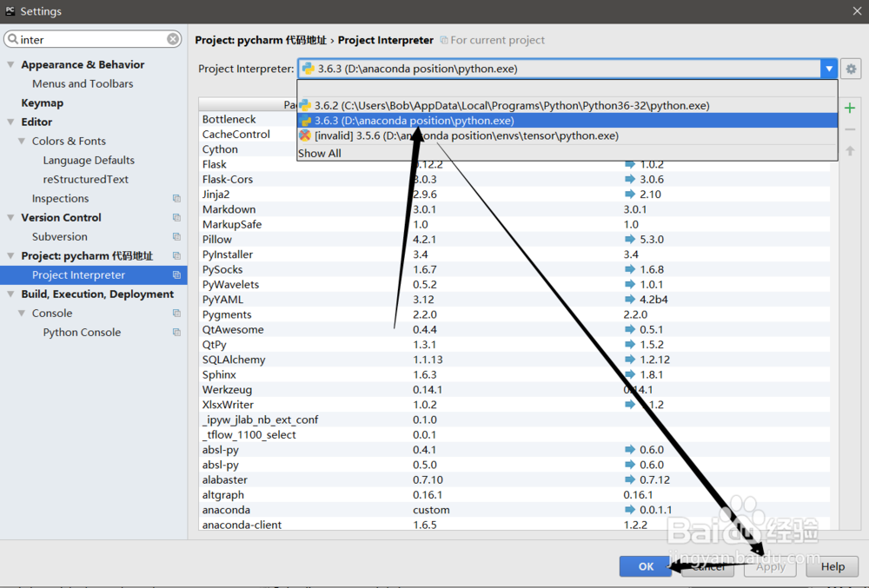Choose the 3.6.2 Python36-32 interpreter option
Viewport: 869px width, 588px height.
(x=567, y=105)
